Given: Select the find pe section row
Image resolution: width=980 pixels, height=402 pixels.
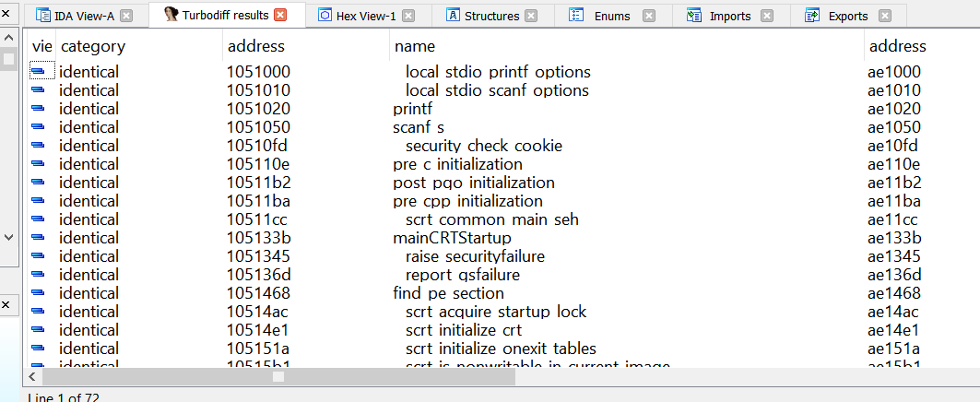Looking at the screenshot, I should [448, 293].
